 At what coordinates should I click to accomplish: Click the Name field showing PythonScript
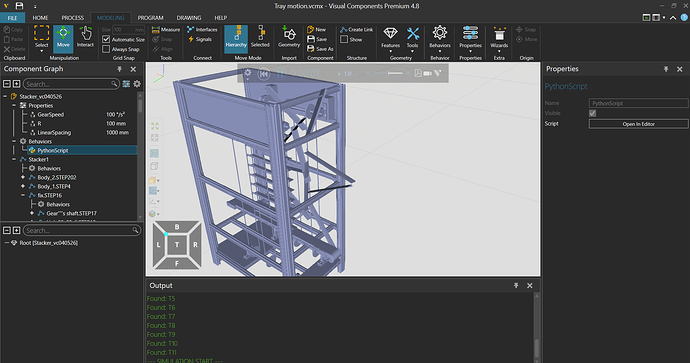point(639,103)
